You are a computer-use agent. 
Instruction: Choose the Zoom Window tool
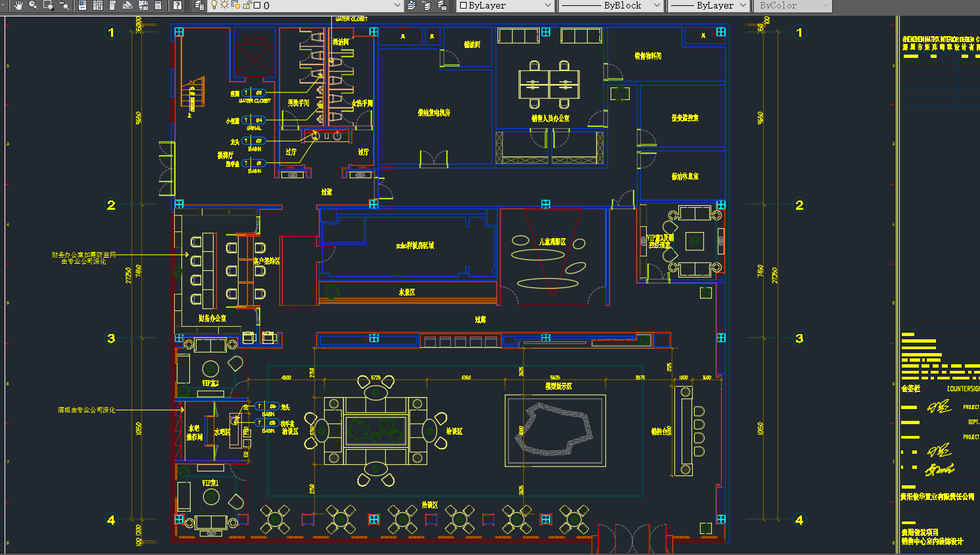[49, 5]
